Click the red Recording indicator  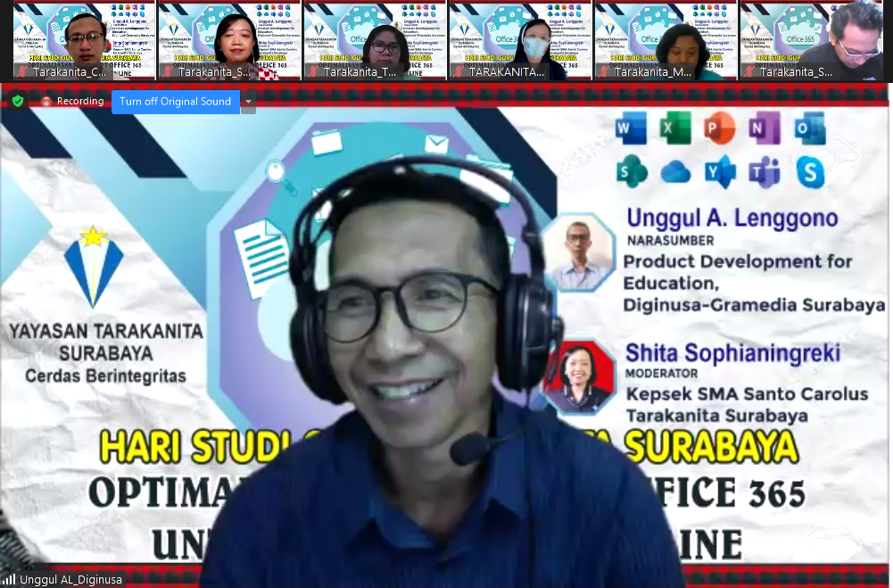(x=72, y=102)
